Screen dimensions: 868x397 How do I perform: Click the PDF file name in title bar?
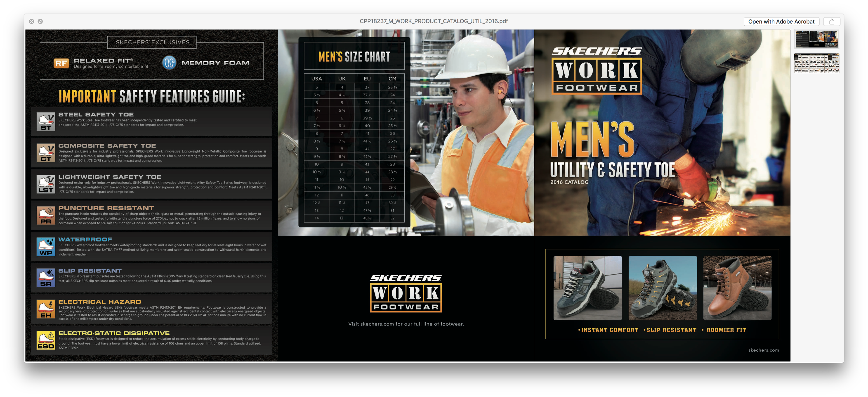[434, 21]
